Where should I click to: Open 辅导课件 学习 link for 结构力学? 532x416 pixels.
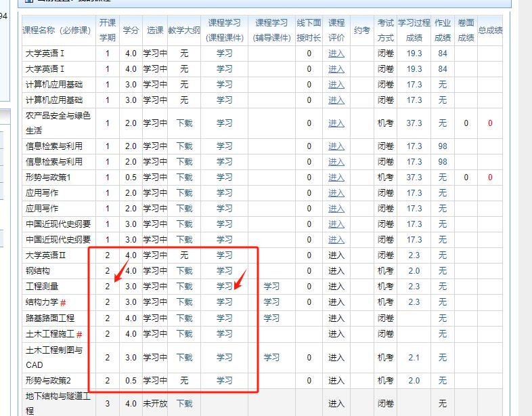[x=271, y=302]
